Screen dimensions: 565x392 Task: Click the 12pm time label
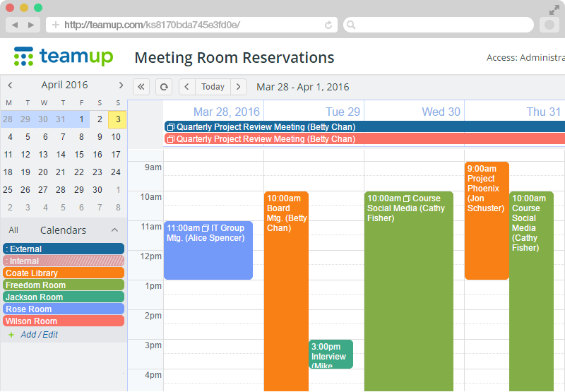[150, 256]
